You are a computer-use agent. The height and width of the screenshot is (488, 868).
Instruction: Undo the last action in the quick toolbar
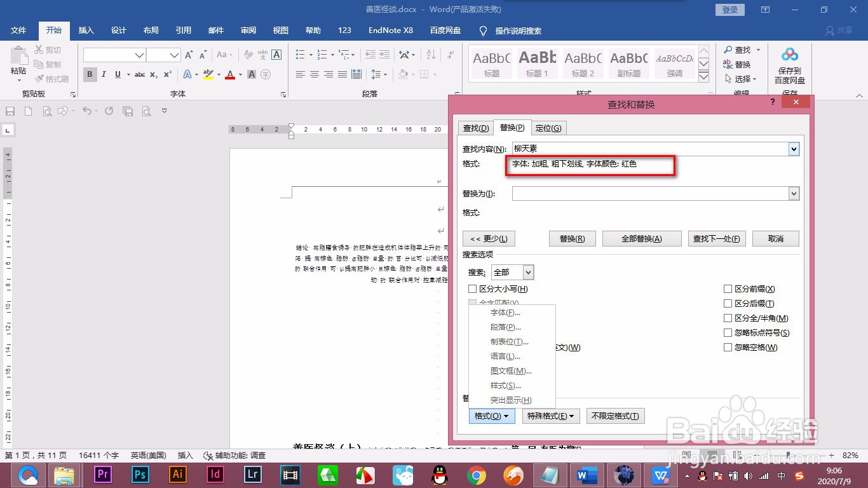pyautogui.click(x=86, y=111)
